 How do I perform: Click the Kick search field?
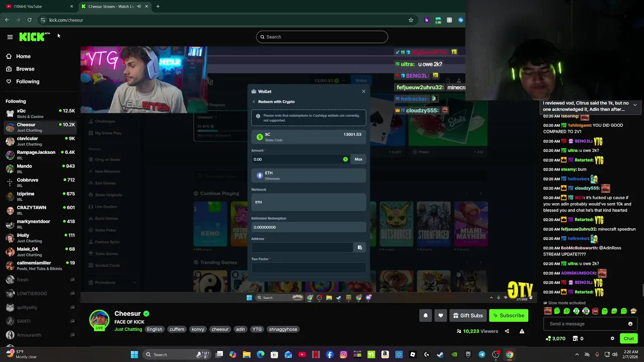click(x=322, y=37)
